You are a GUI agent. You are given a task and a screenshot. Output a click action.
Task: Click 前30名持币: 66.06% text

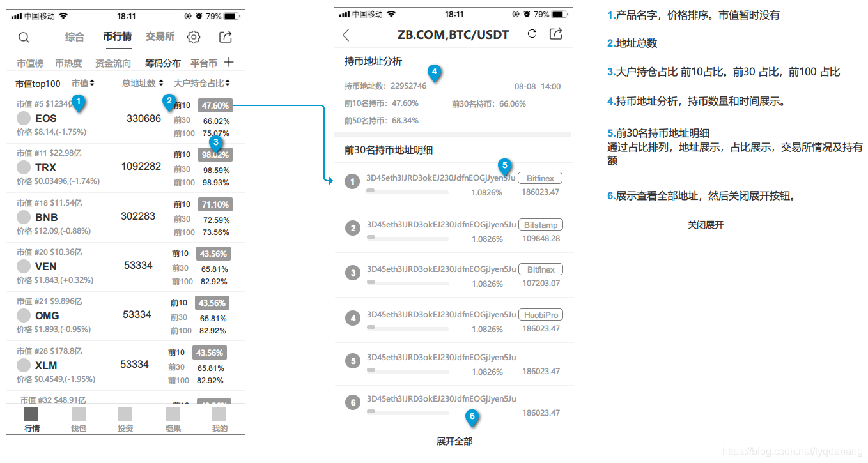[489, 103]
